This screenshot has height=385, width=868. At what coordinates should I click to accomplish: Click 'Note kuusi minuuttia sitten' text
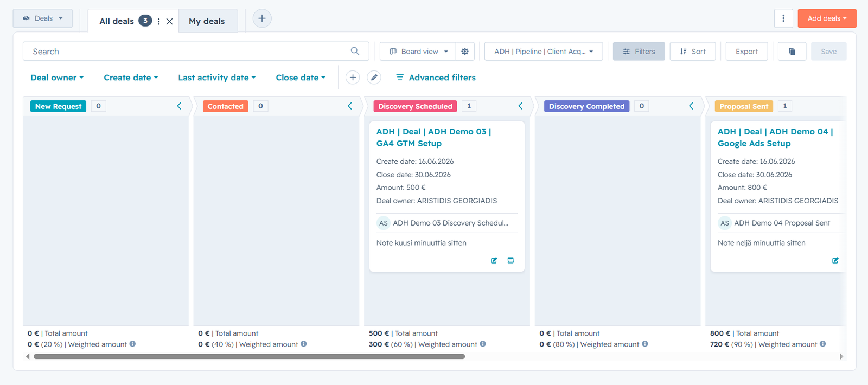click(422, 243)
